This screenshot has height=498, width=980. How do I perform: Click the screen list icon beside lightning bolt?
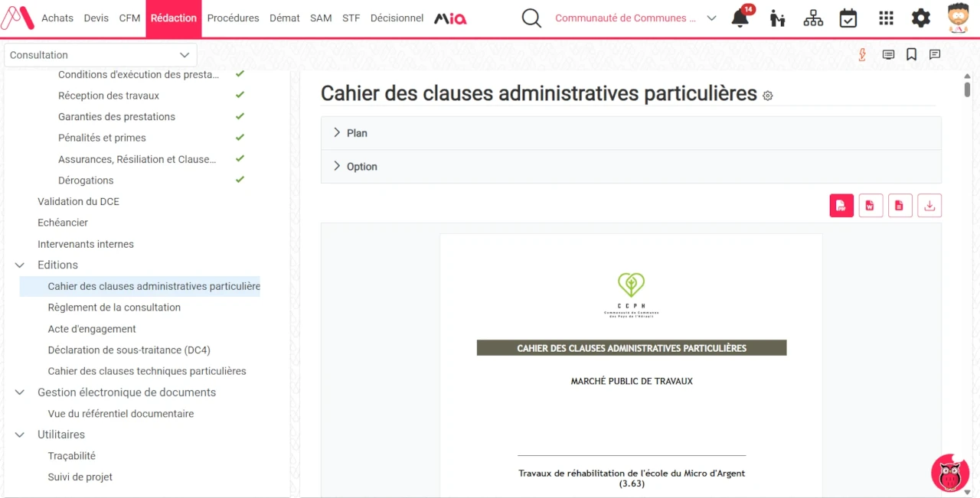888,54
